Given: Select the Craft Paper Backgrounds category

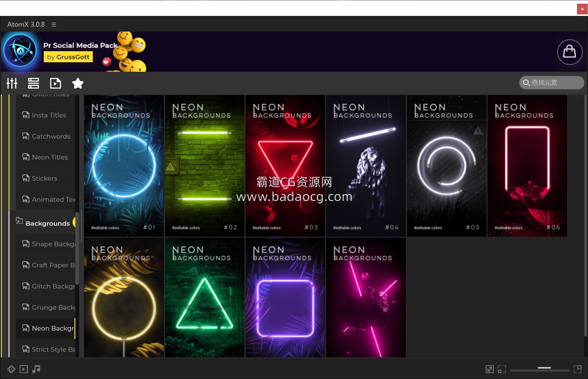Looking at the screenshot, I should [x=46, y=265].
